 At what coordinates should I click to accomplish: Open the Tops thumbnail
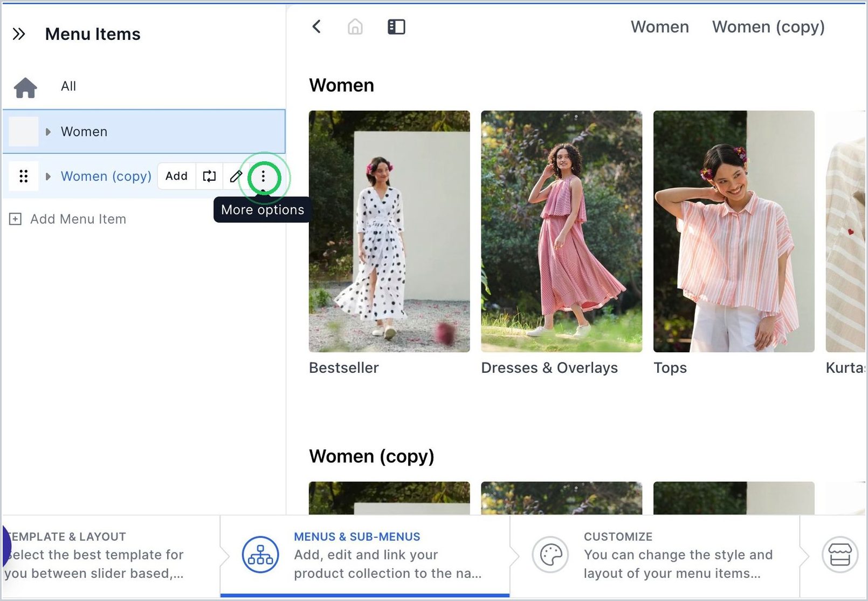click(734, 231)
